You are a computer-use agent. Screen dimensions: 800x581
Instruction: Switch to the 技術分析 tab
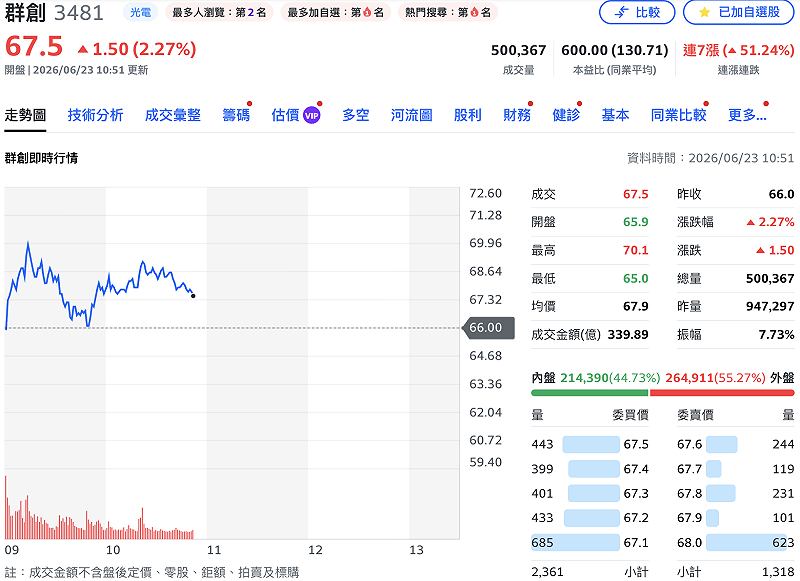[x=95, y=115]
